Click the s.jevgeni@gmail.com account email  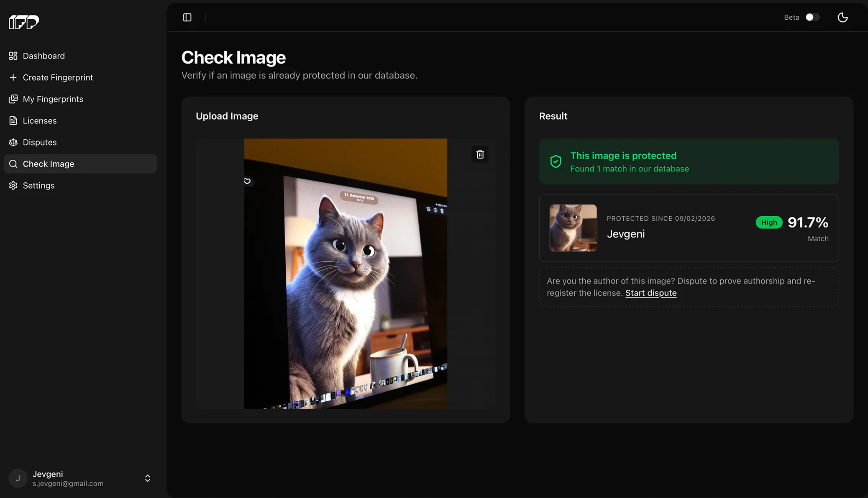click(x=68, y=484)
